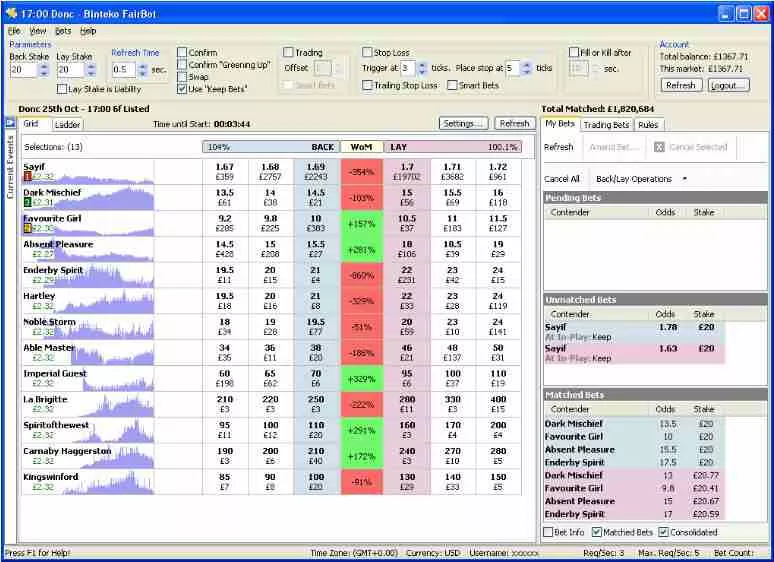Screen dimensions: 774x562
Task: Open the Help menu
Action: click(x=88, y=31)
